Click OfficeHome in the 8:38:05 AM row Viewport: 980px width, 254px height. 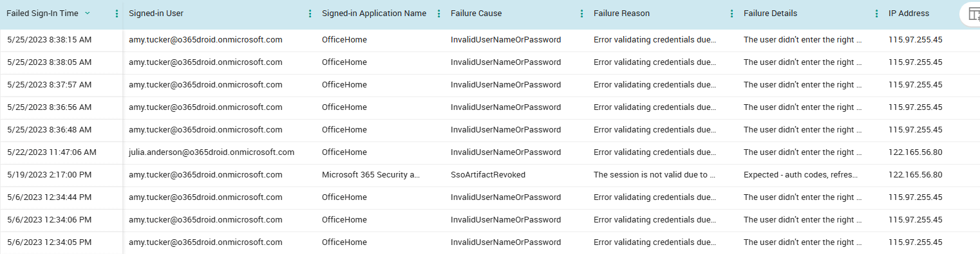pyautogui.click(x=344, y=62)
